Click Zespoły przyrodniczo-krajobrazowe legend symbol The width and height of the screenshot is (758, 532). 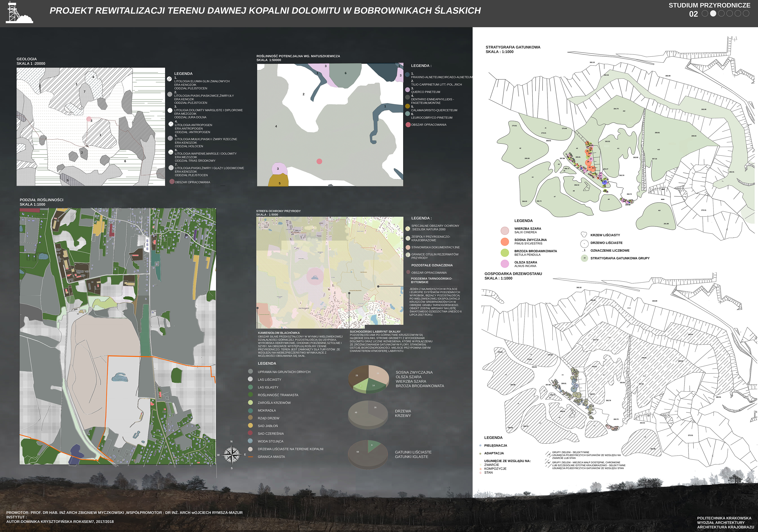pos(408,238)
